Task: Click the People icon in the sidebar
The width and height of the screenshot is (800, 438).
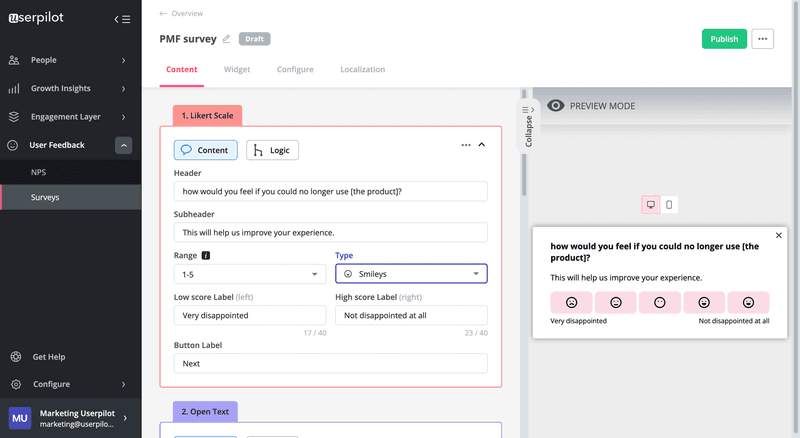Action: (x=14, y=60)
